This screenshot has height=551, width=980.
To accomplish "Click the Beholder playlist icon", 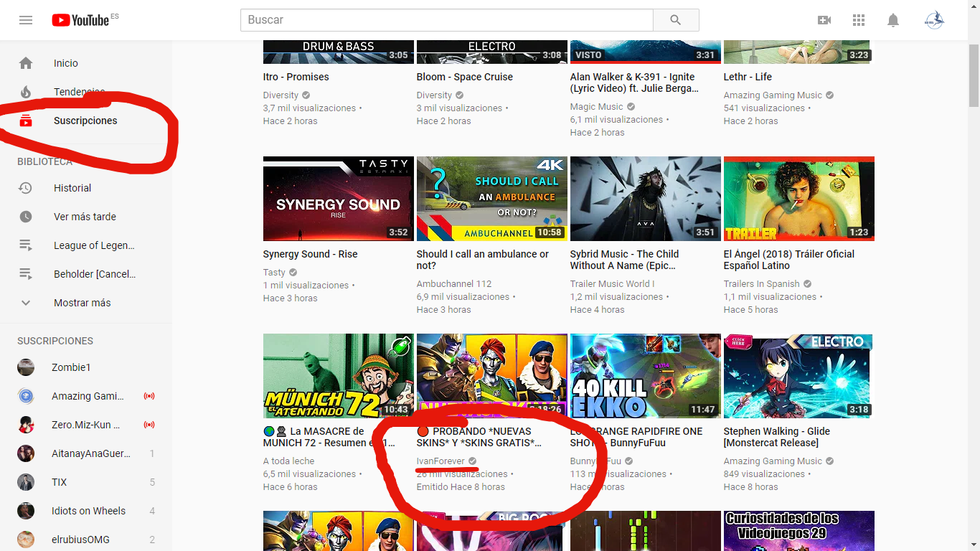I will coord(26,274).
